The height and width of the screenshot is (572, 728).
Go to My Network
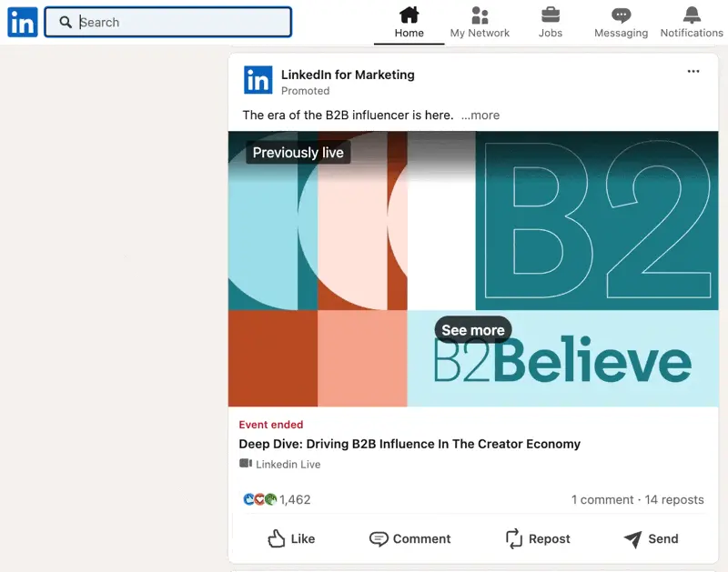click(x=480, y=22)
